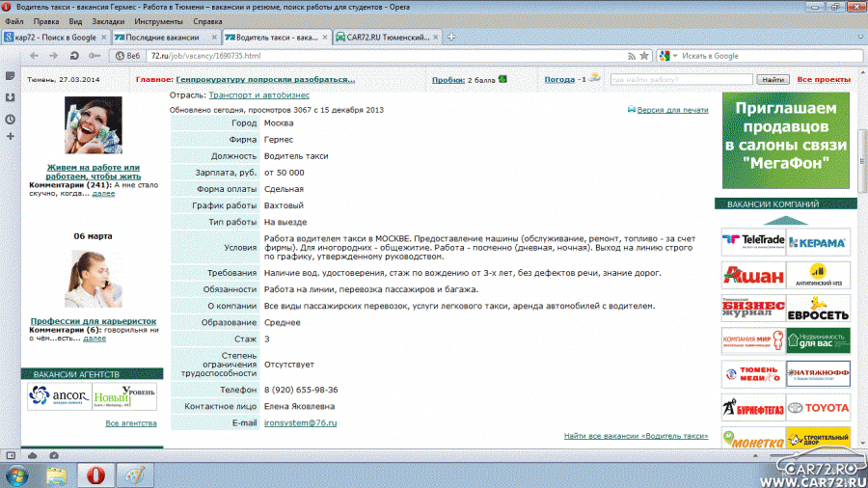Close the 'Последние вакансии' tab
The height and width of the screenshot is (488, 868).
pos(214,37)
